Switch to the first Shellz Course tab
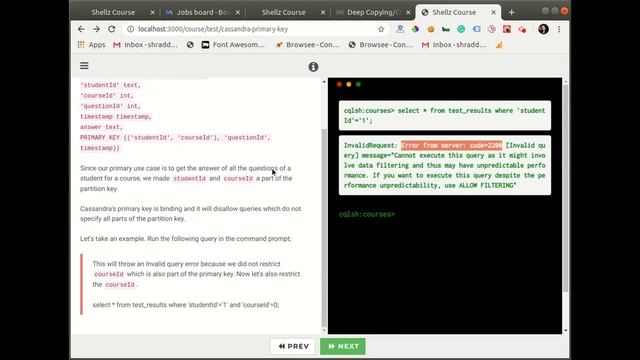 click(113, 12)
